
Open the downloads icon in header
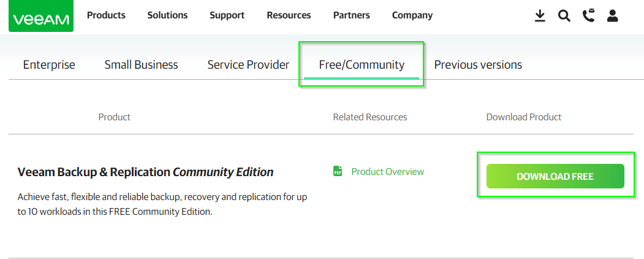tap(540, 16)
